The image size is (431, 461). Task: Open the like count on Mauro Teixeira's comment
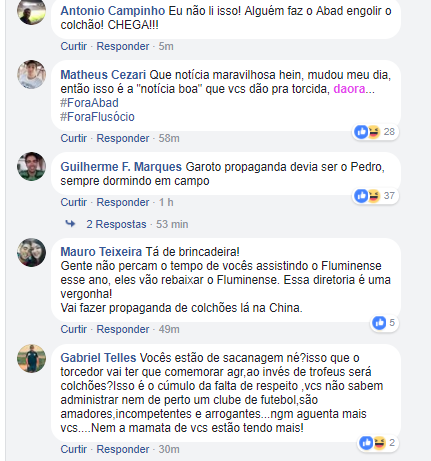point(384,323)
